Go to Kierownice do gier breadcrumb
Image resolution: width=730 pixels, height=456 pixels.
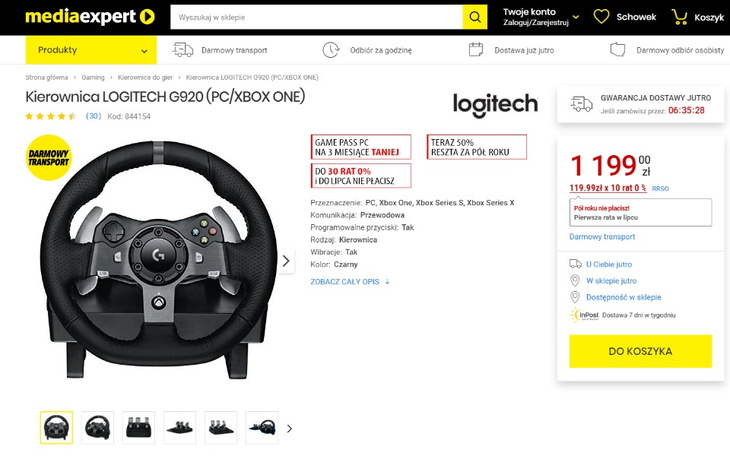[148, 77]
